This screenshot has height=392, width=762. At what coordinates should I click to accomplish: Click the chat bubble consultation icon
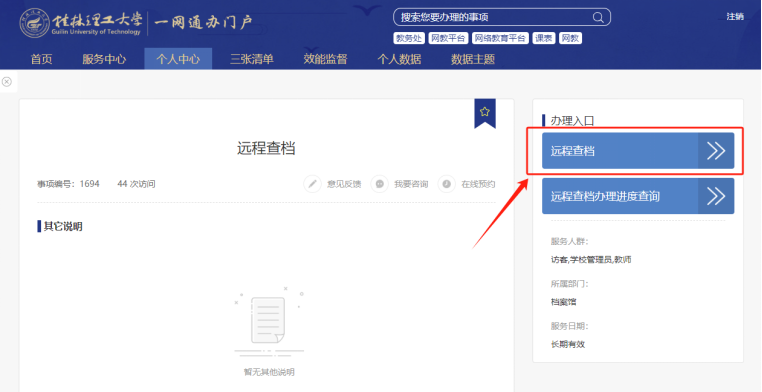pos(380,184)
